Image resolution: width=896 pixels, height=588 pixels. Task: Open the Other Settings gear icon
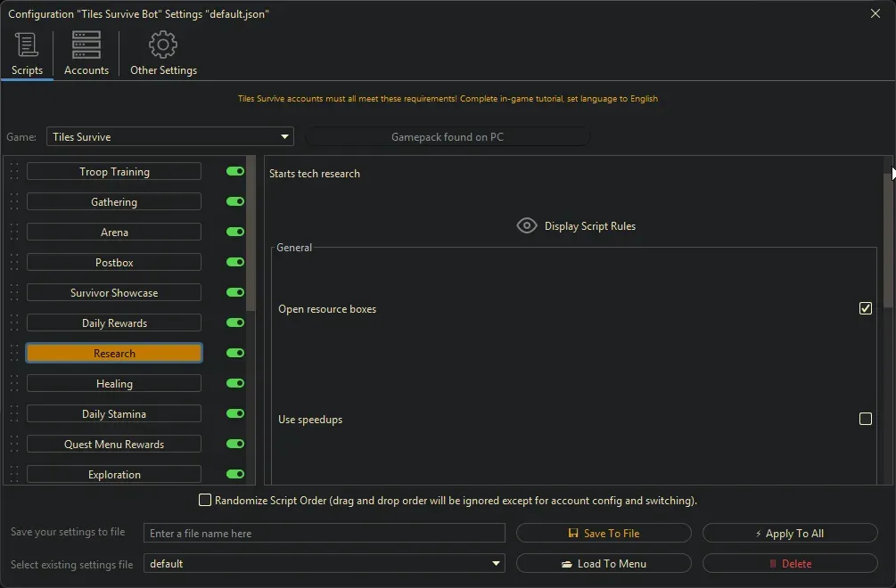(163, 45)
